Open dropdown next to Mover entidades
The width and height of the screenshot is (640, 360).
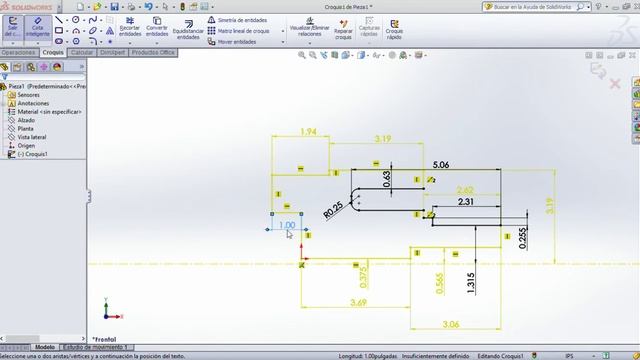tap(282, 42)
